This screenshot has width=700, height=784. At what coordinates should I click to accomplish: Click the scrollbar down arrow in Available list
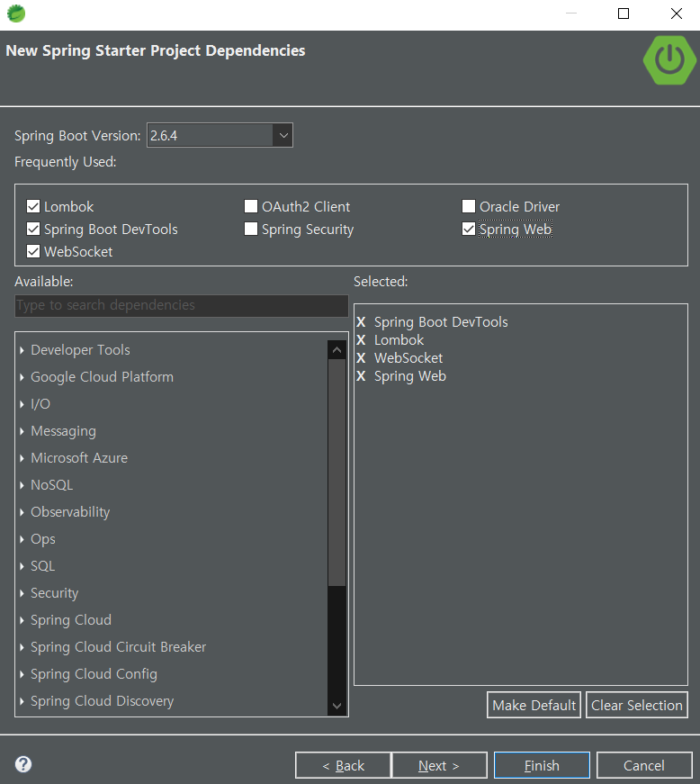337,706
